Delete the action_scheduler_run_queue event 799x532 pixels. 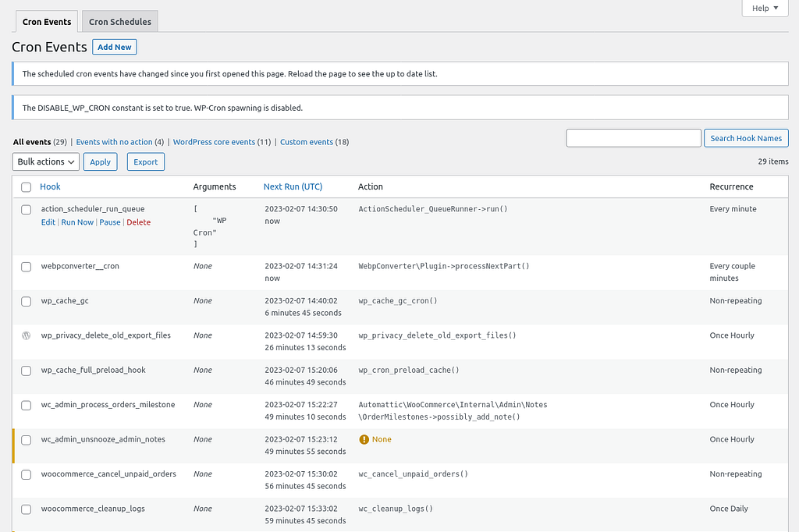(139, 222)
